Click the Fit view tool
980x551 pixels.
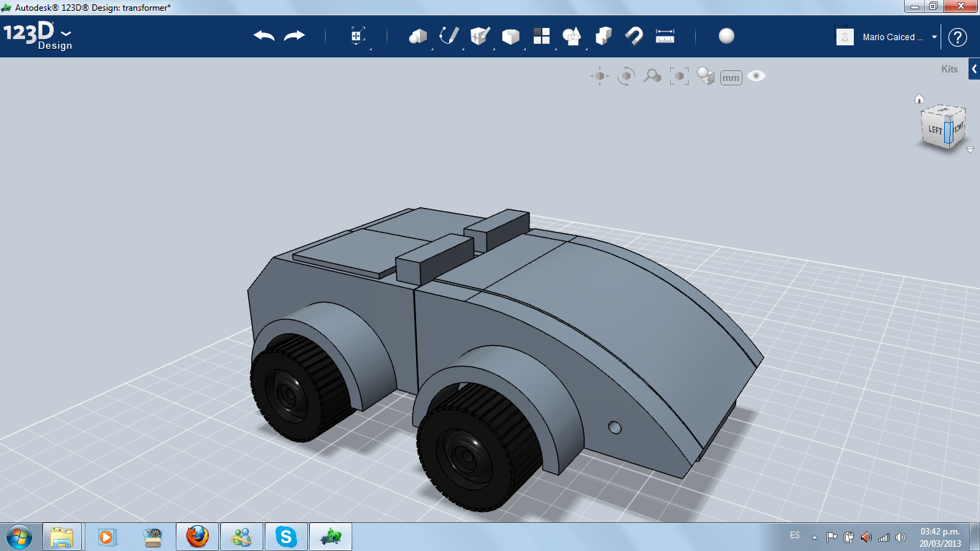point(679,76)
